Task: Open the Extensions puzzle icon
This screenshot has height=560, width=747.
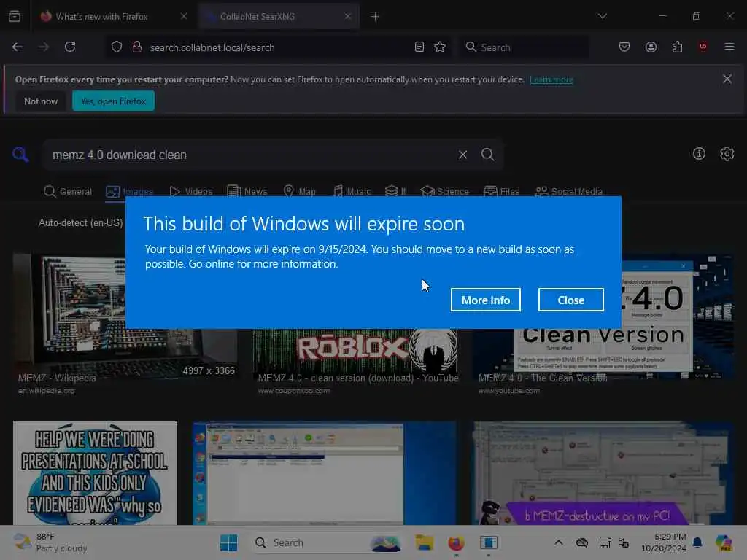Action: click(677, 47)
